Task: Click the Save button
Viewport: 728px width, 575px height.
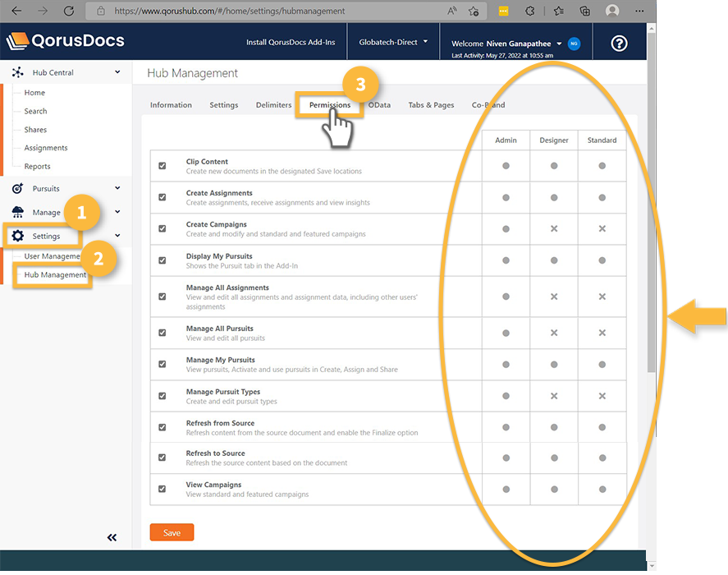Action: click(172, 533)
